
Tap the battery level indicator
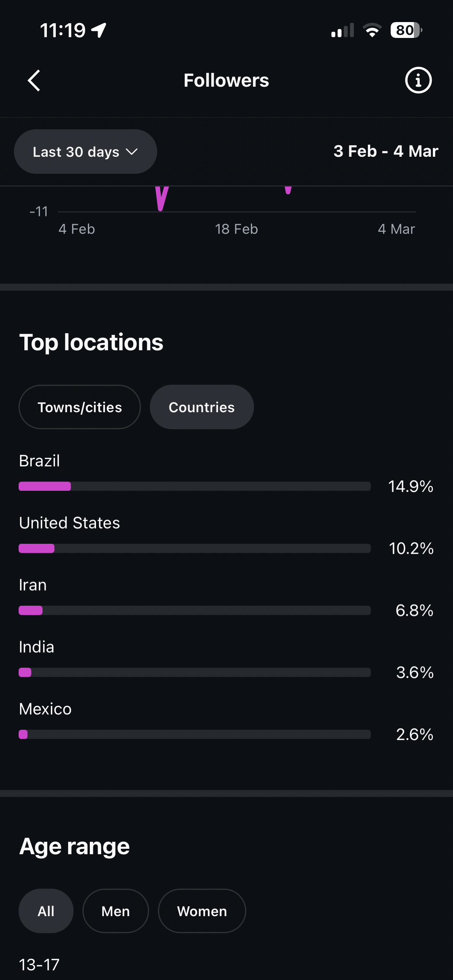[406, 30]
